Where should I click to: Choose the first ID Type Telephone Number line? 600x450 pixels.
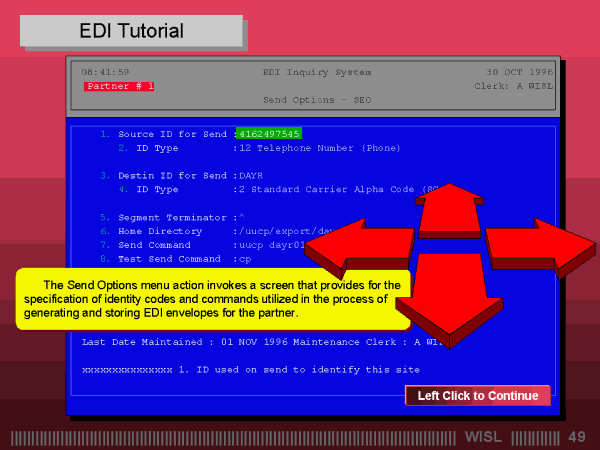click(x=260, y=148)
